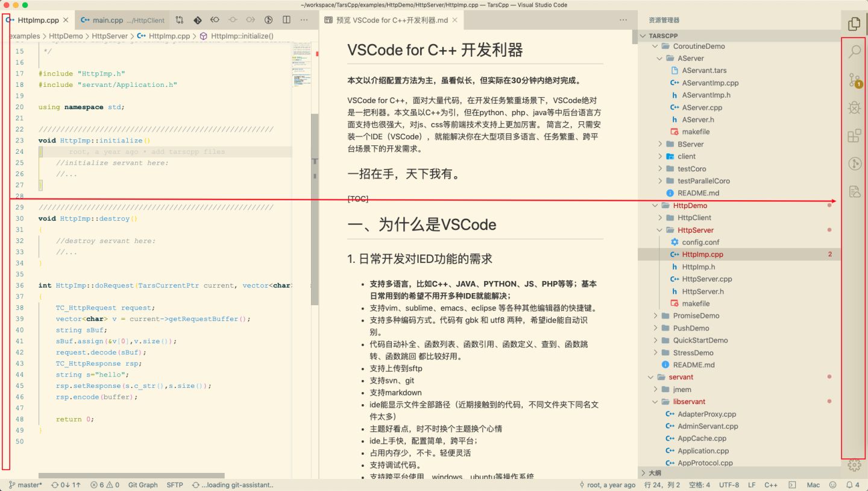This screenshot has height=491, width=868.
Task: Split the editor into two columns
Action: 286,19
